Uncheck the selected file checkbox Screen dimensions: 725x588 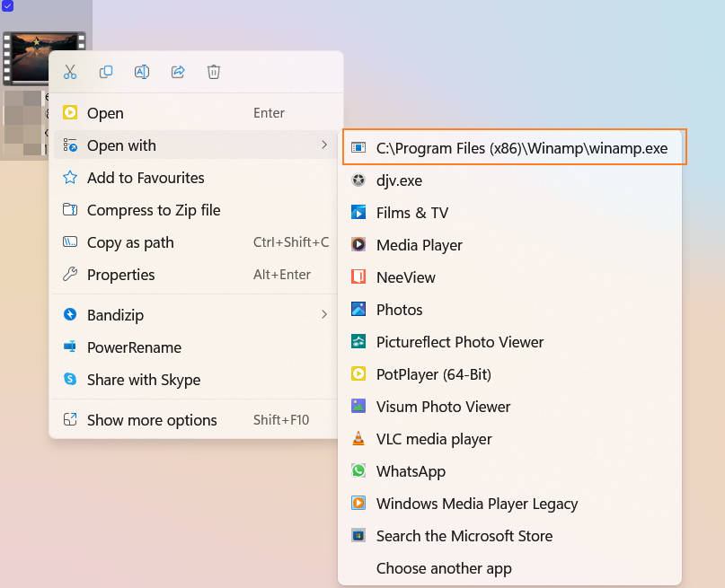(x=7, y=5)
